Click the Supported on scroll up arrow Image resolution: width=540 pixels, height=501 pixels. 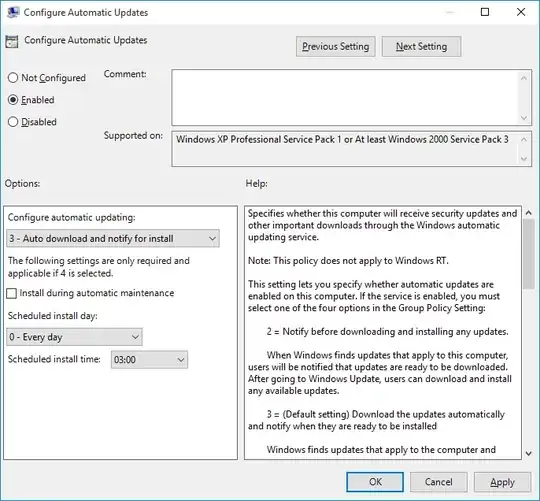[524, 139]
